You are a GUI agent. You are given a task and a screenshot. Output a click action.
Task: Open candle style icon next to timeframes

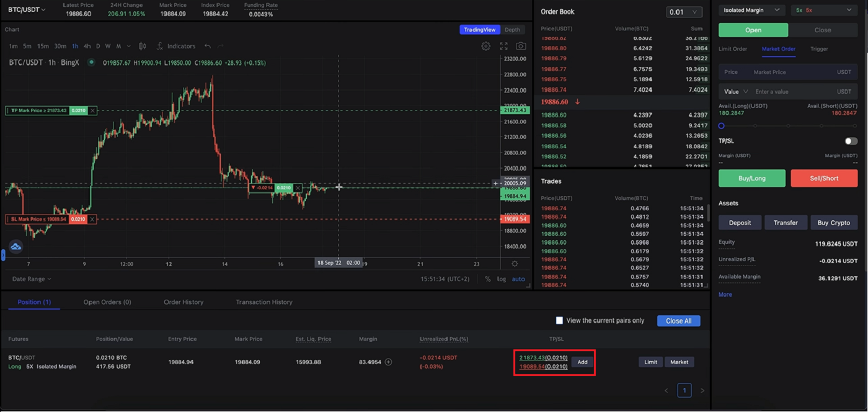point(143,45)
